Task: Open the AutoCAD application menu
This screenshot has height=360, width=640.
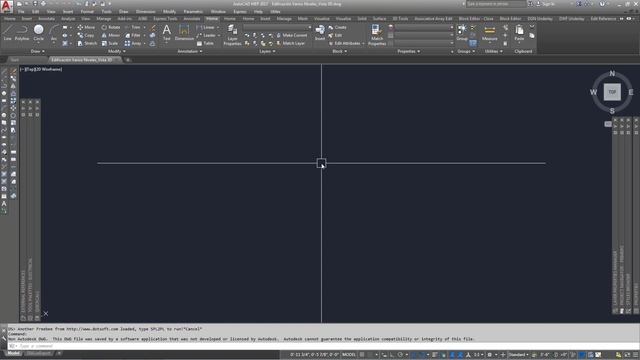Action: click(x=7, y=7)
